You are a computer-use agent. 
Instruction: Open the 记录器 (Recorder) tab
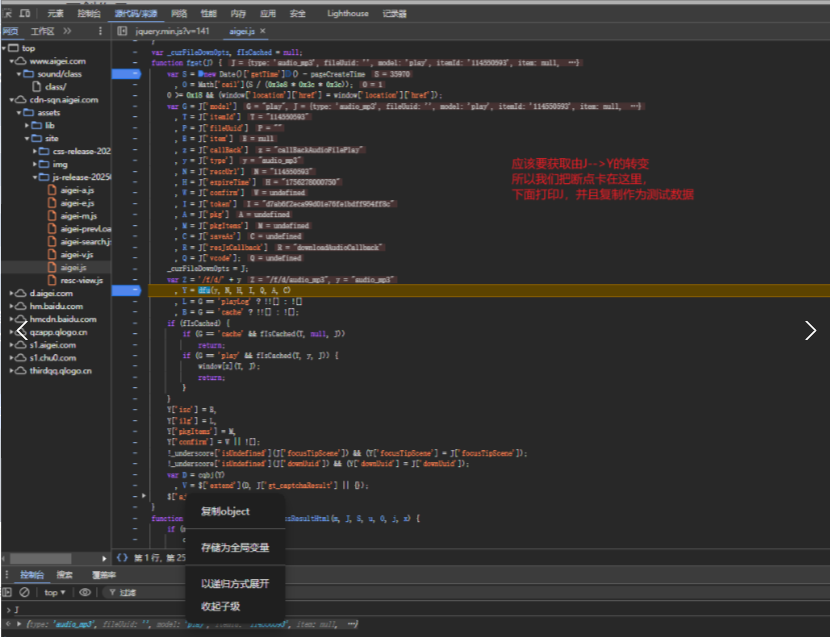(394, 13)
